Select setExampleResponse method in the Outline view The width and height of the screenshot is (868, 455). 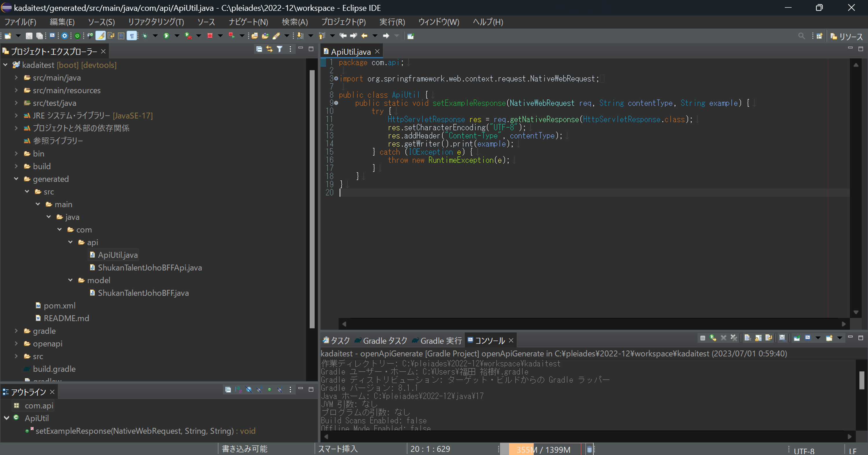(135, 431)
